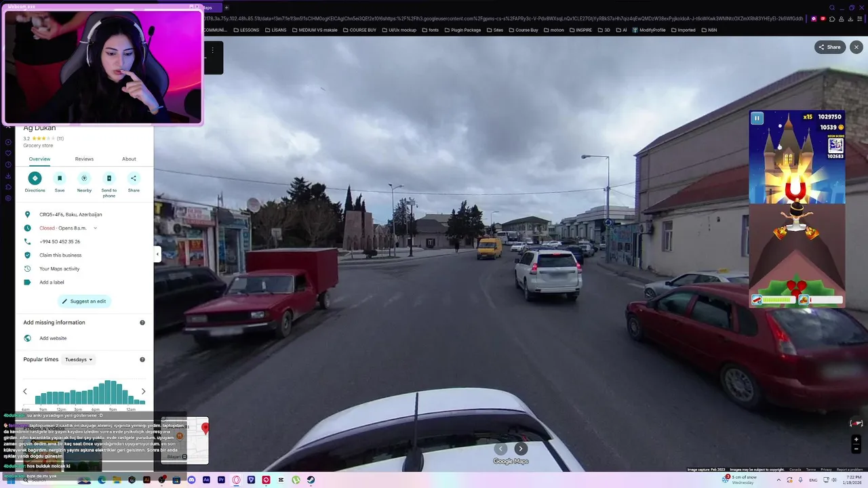This screenshot has width=868, height=488.
Task: Zoom in on Street View
Action: 856,440
